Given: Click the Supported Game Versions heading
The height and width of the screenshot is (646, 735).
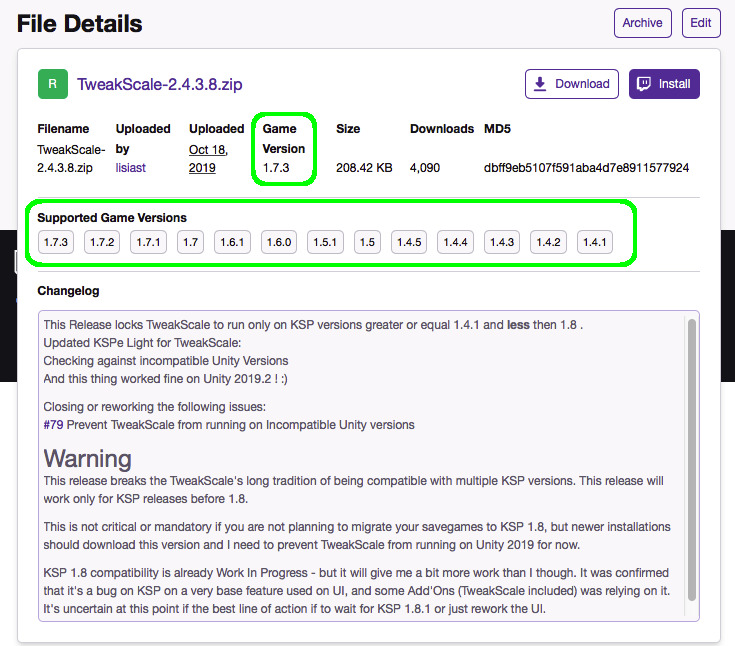Looking at the screenshot, I should (112, 218).
